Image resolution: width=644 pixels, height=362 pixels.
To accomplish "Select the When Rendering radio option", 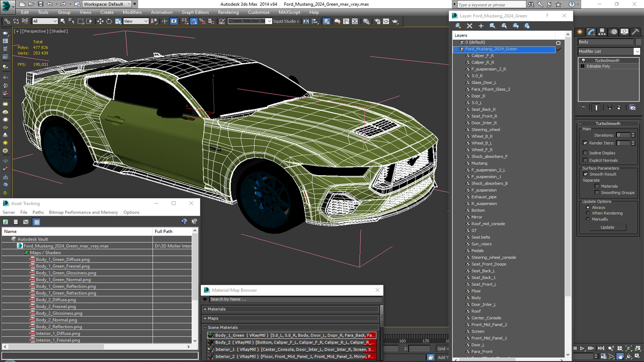I will pos(588,213).
